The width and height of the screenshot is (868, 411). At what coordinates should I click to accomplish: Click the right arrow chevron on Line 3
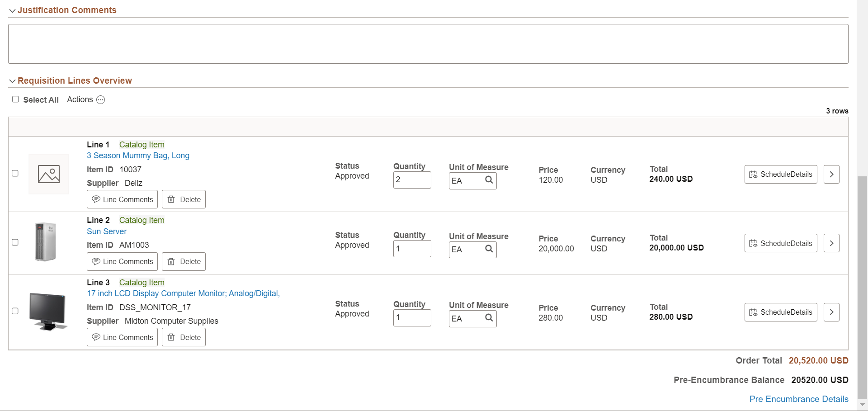tap(831, 312)
